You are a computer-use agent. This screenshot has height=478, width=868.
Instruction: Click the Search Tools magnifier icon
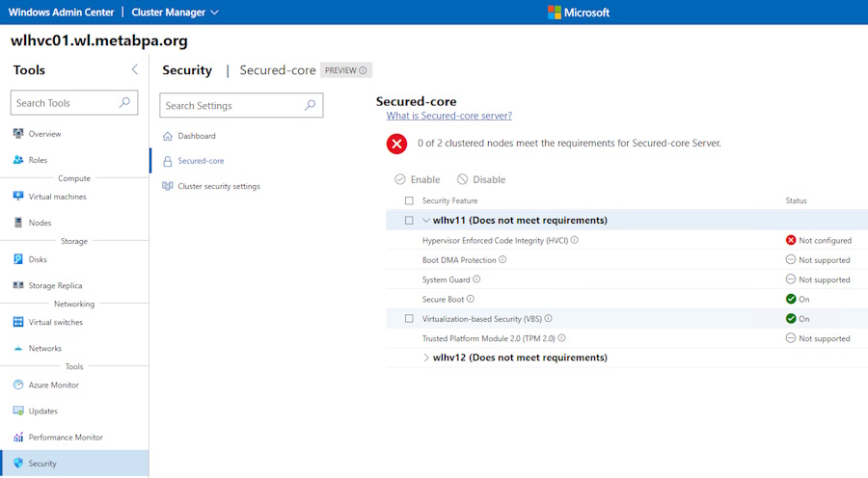click(x=124, y=102)
